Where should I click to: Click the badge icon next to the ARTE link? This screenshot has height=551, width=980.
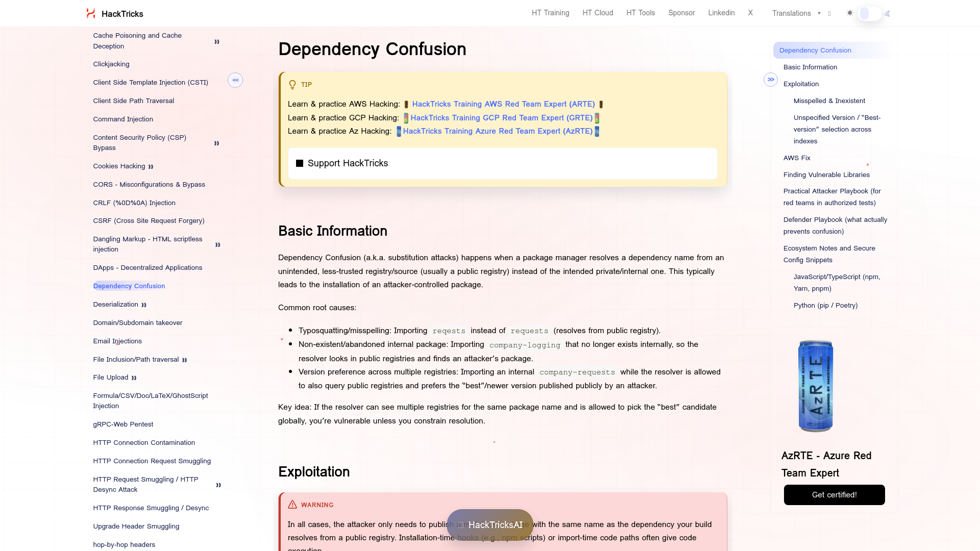click(405, 104)
